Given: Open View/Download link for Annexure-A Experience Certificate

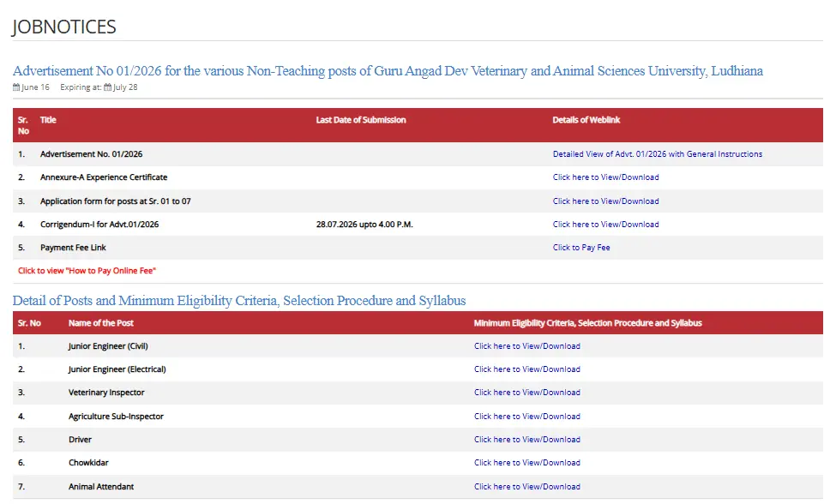Looking at the screenshot, I should point(606,177).
